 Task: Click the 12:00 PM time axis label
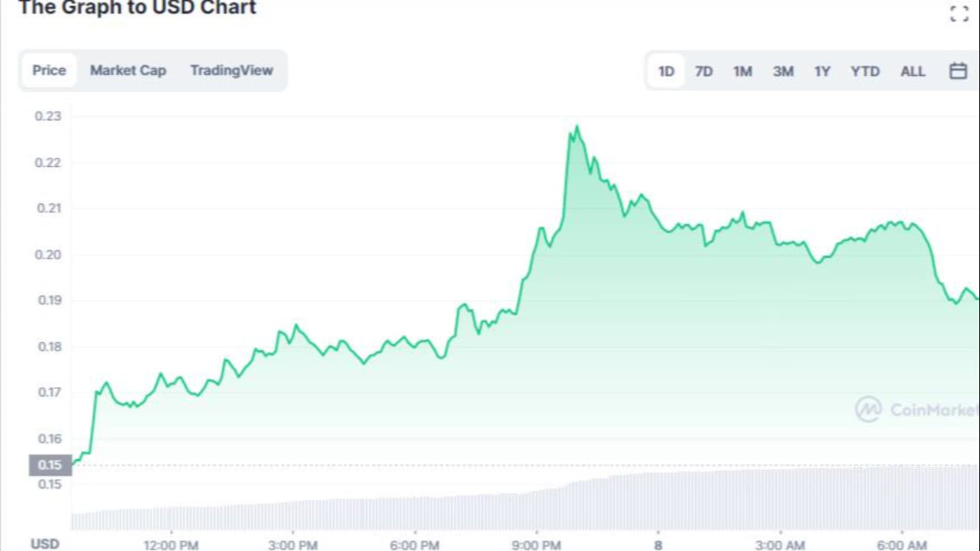click(171, 545)
